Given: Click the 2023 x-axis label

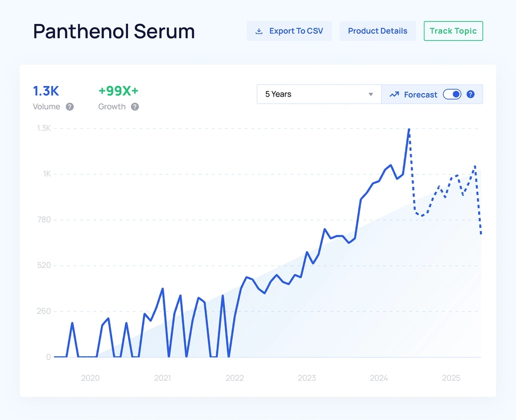Looking at the screenshot, I should click(307, 378).
